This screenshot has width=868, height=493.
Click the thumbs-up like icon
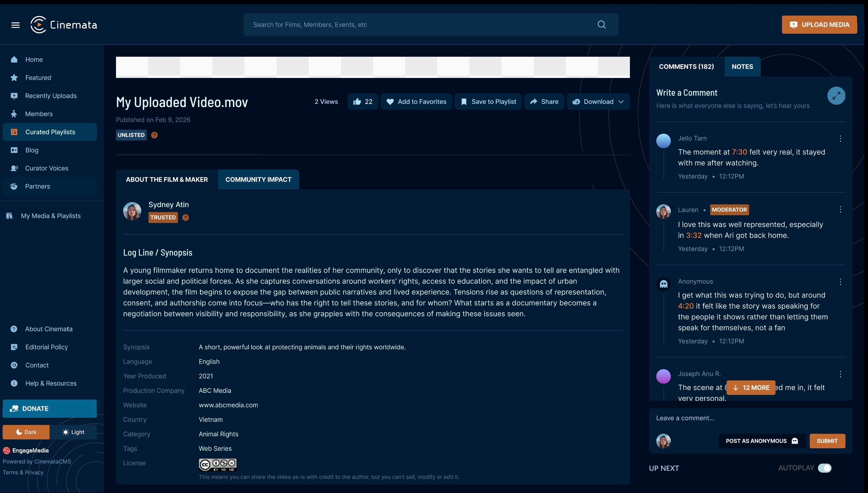[x=357, y=102]
